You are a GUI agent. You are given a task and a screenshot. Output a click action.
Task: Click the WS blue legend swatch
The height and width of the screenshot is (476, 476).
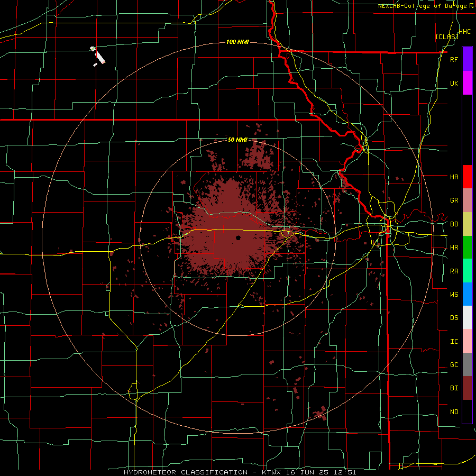point(467,294)
